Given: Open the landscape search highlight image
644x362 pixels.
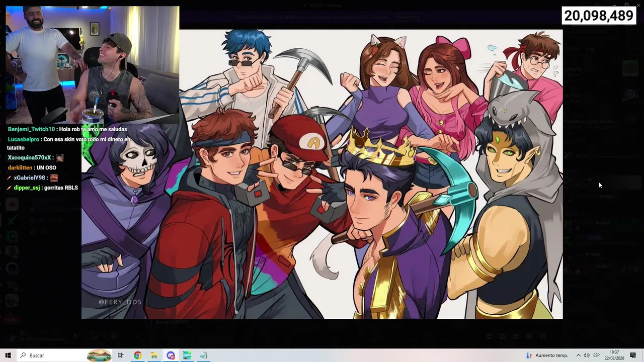Looking at the screenshot, I should pos(99,355).
